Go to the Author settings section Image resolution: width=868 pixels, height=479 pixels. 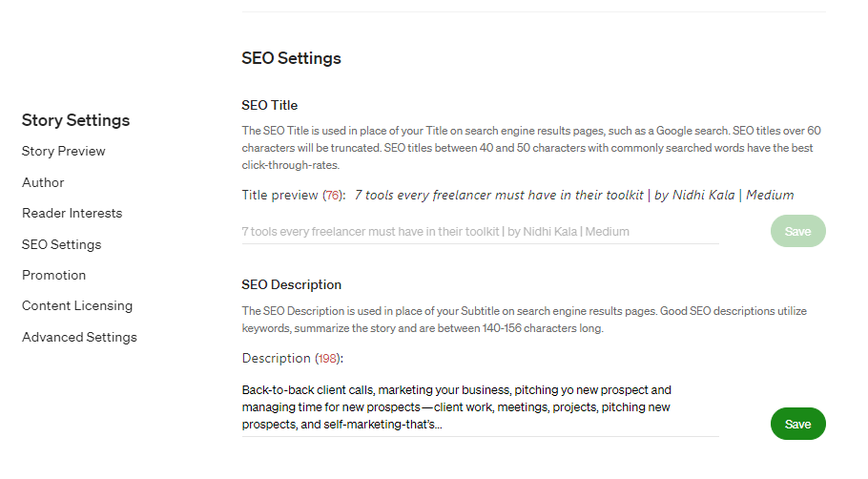[x=43, y=182]
